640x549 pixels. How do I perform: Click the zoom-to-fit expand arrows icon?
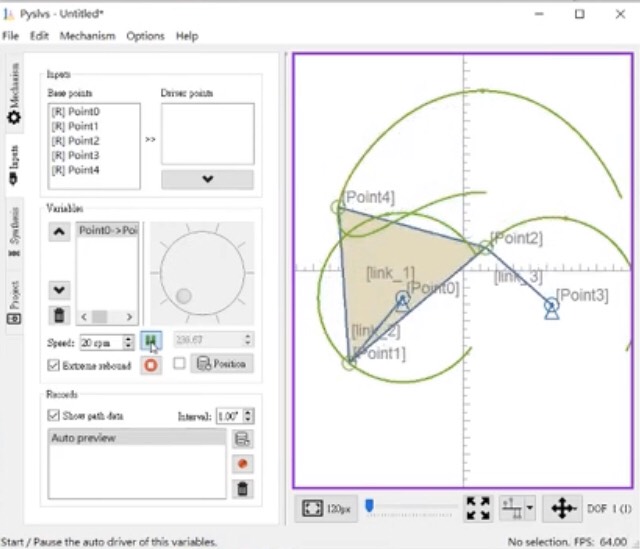(478, 508)
